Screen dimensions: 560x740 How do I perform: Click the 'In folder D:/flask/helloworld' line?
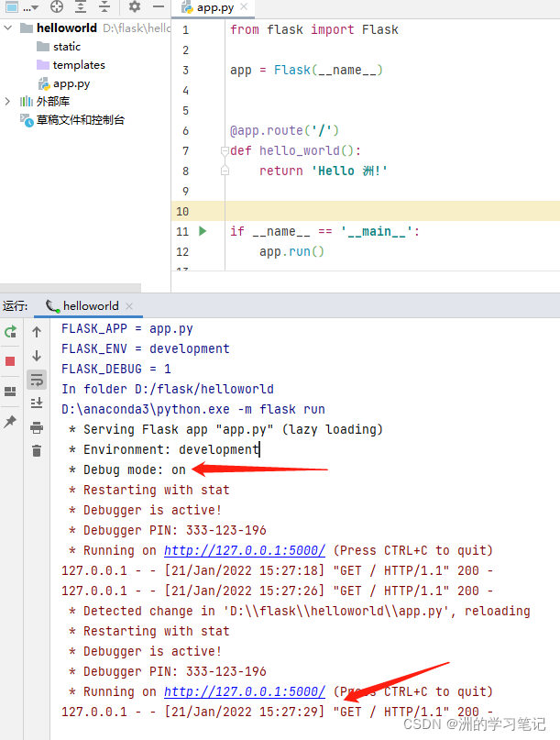(x=168, y=389)
